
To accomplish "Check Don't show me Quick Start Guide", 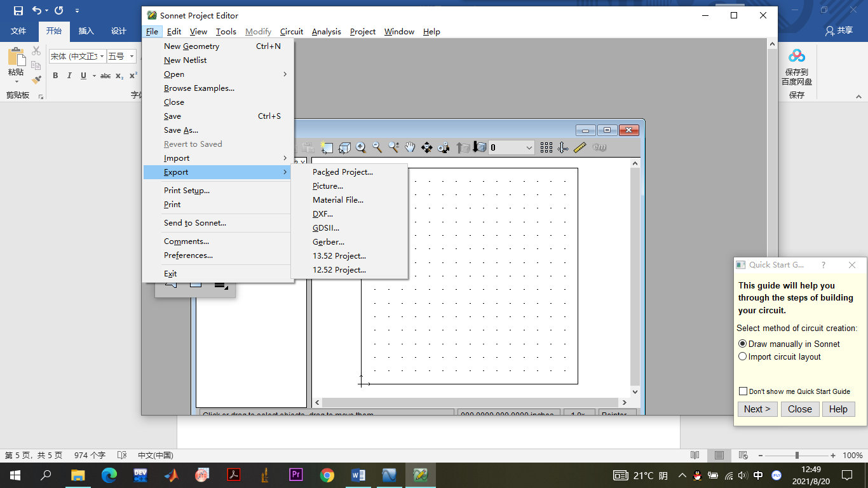I will 743,391.
